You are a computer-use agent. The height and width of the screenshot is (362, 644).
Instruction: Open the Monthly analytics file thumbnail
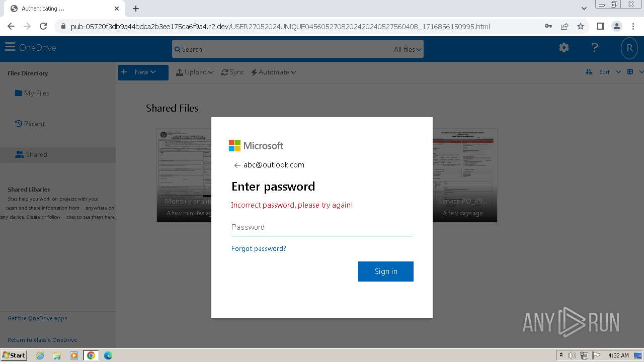(184, 175)
